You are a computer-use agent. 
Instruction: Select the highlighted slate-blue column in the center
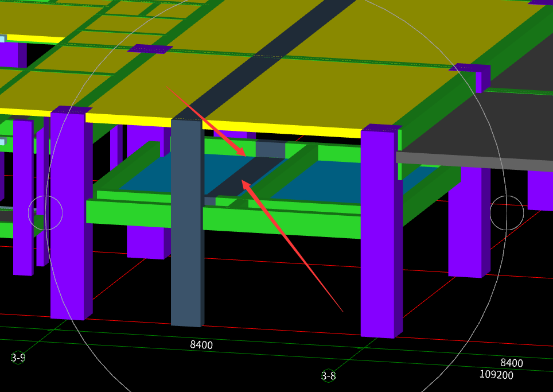coord(188,223)
